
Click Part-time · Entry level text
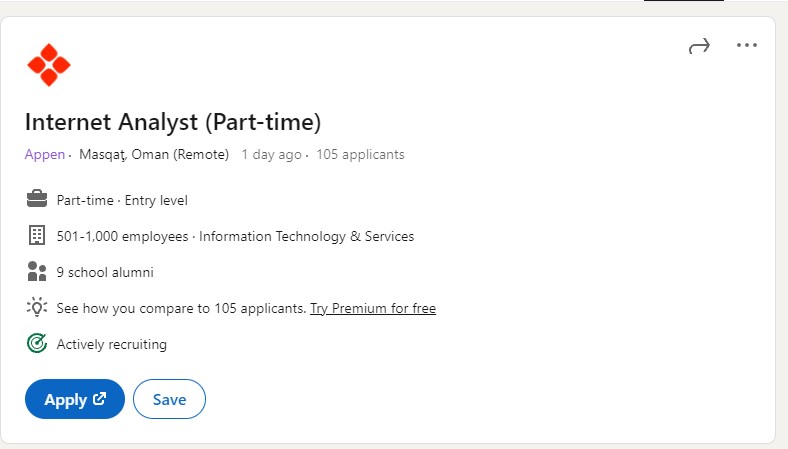pyautogui.click(x=122, y=200)
